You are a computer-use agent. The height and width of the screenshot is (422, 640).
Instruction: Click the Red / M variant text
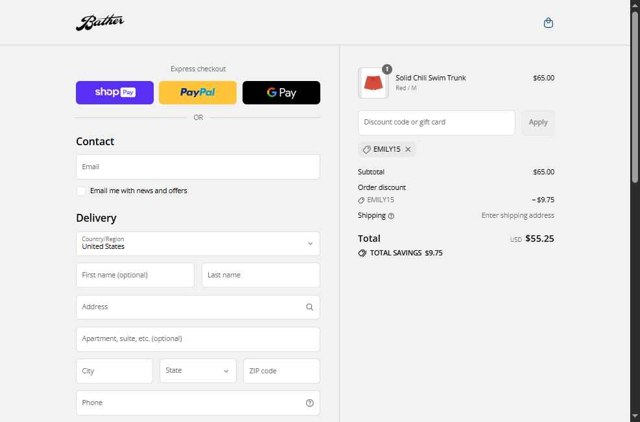(x=406, y=88)
